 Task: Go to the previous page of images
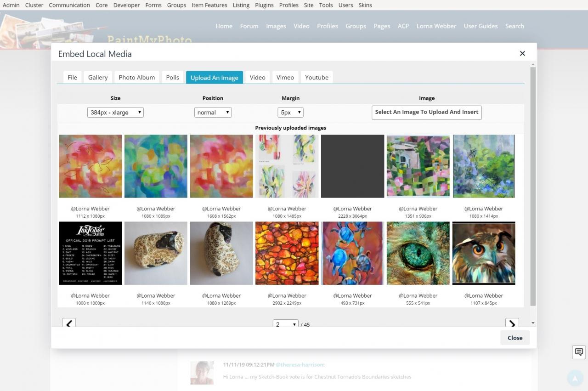tap(69, 323)
